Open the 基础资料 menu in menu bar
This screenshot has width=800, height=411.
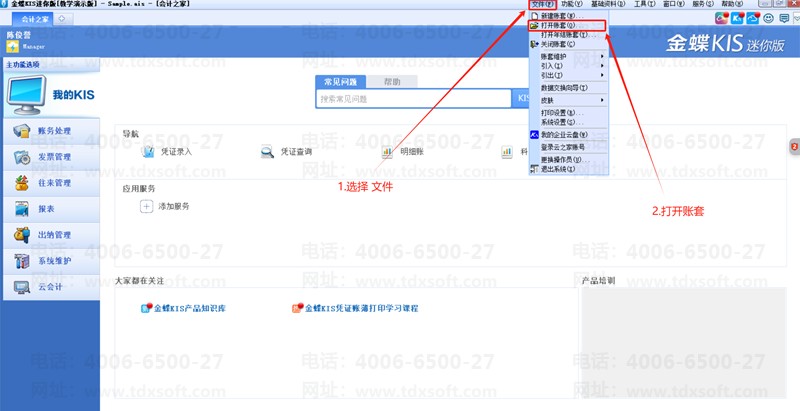[x=608, y=4]
